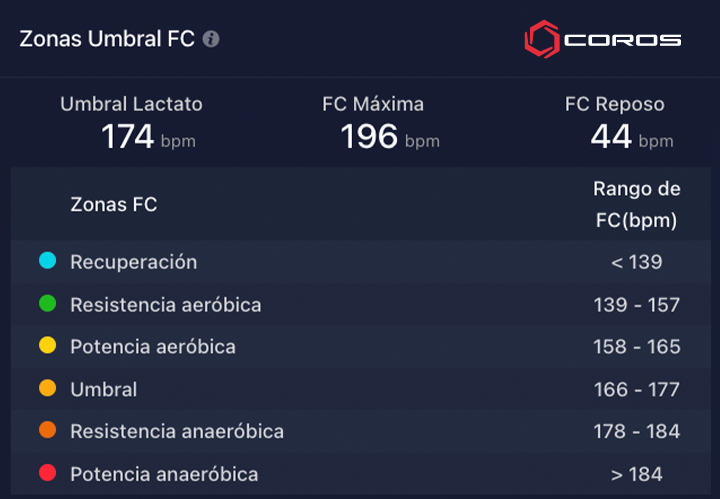The image size is (720, 499).
Task: Click the COROS hexagon logo icon
Action: [542, 39]
